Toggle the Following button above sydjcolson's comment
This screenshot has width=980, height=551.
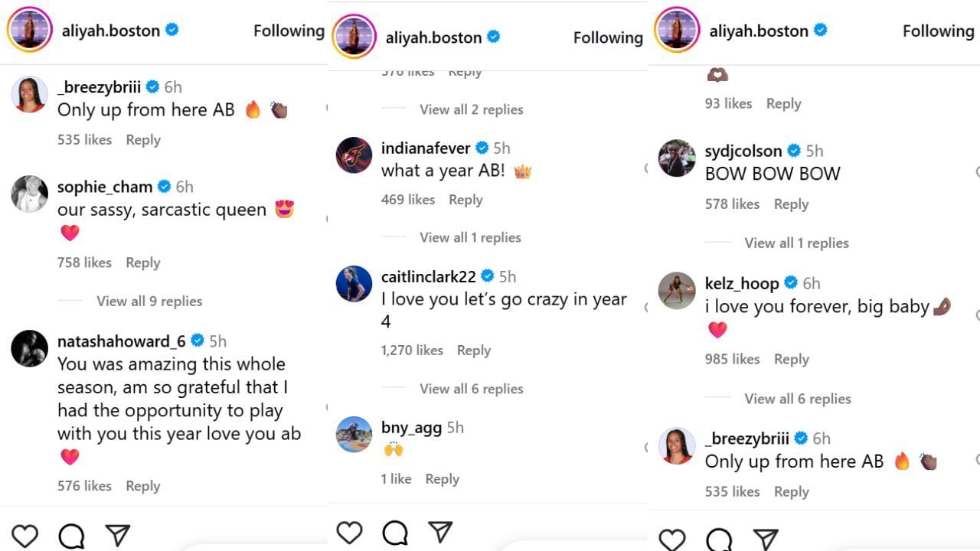pos(938,31)
